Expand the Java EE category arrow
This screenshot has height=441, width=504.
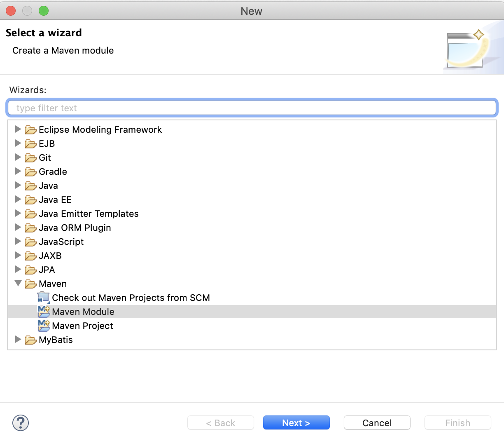pyautogui.click(x=18, y=199)
